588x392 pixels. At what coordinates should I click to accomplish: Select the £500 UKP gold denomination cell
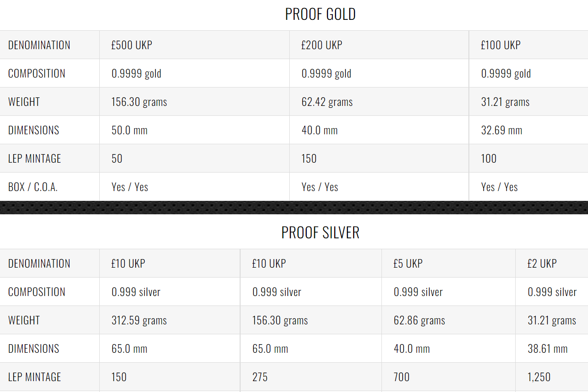pos(194,45)
